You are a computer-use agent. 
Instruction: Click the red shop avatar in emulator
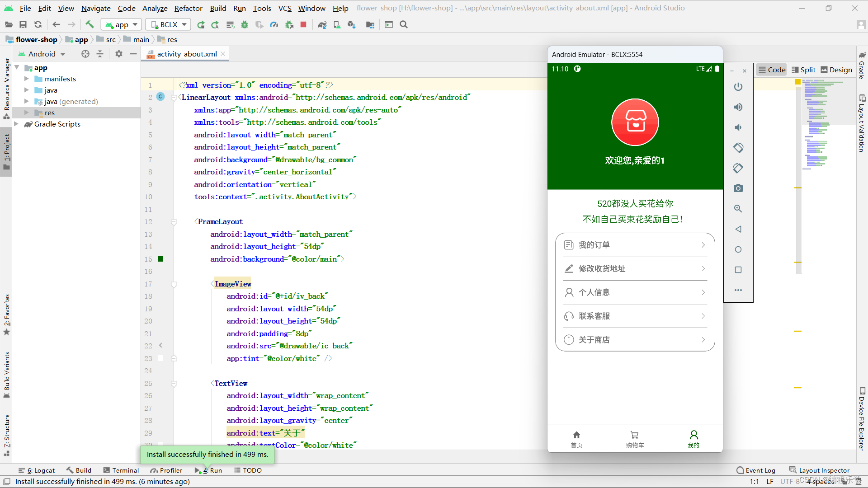coord(635,122)
